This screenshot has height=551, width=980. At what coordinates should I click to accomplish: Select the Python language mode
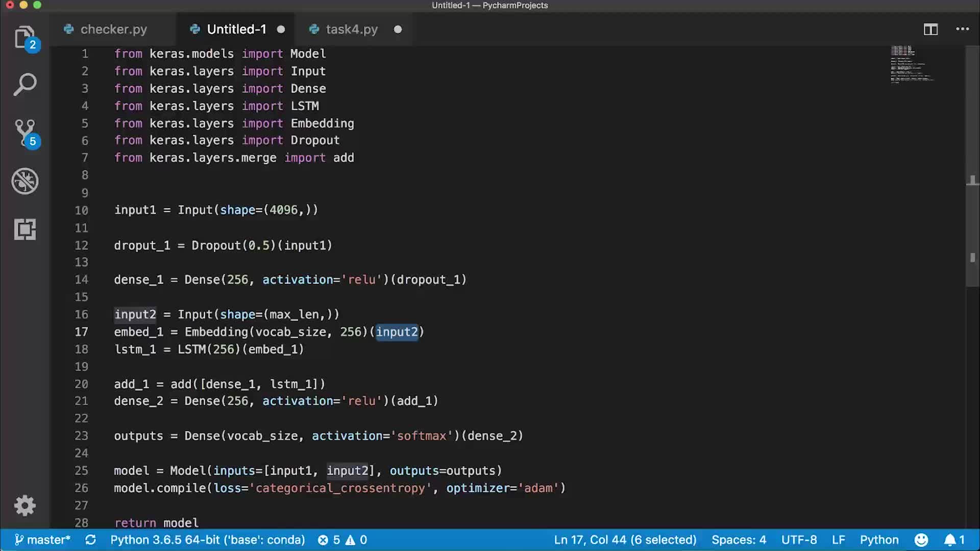[x=879, y=540]
